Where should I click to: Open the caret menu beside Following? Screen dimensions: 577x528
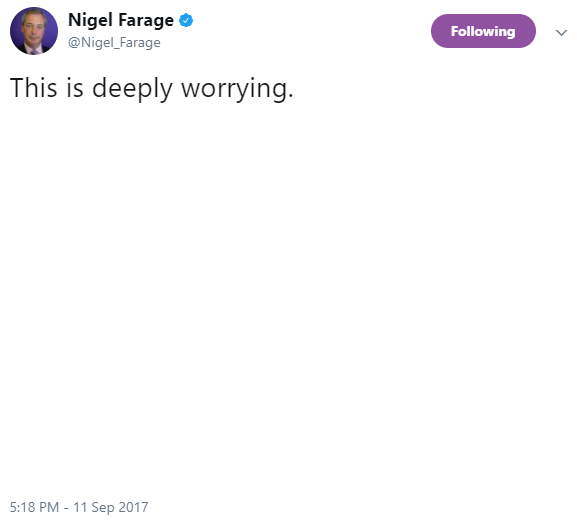561,33
